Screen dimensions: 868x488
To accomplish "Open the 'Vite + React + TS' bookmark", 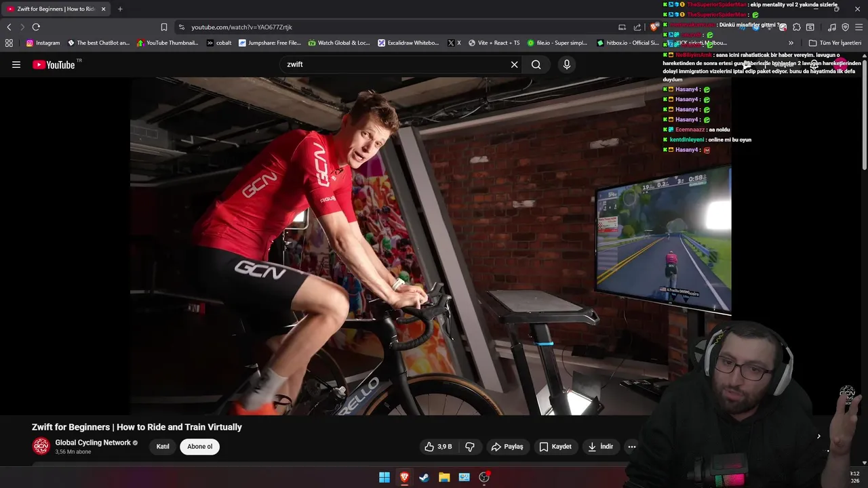I will pos(494,43).
